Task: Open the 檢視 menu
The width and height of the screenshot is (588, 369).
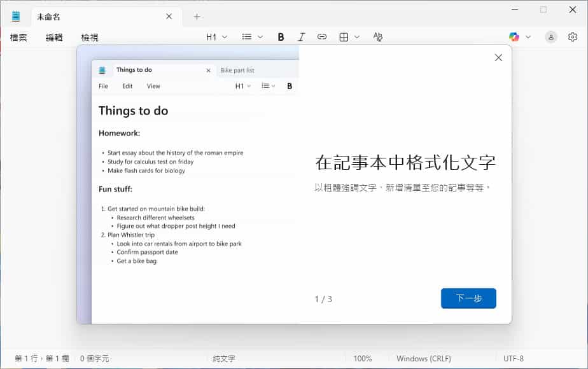Action: tap(89, 37)
